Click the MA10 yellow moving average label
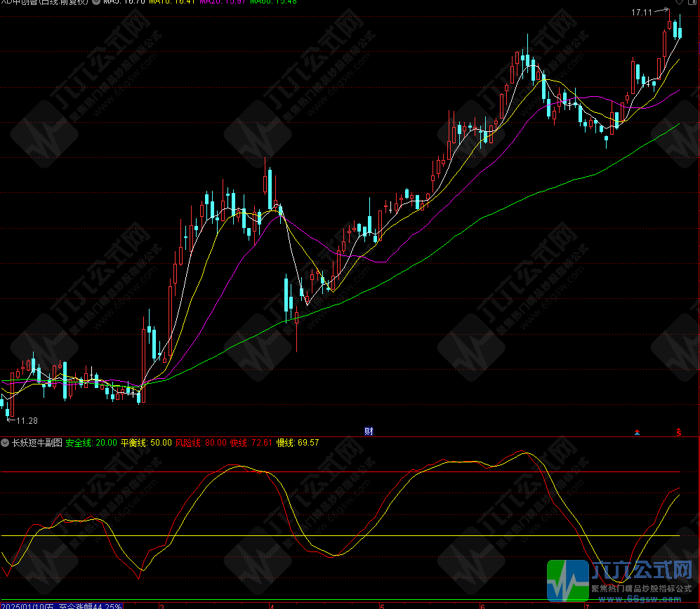The height and width of the screenshot is (609, 700). click(x=172, y=2)
